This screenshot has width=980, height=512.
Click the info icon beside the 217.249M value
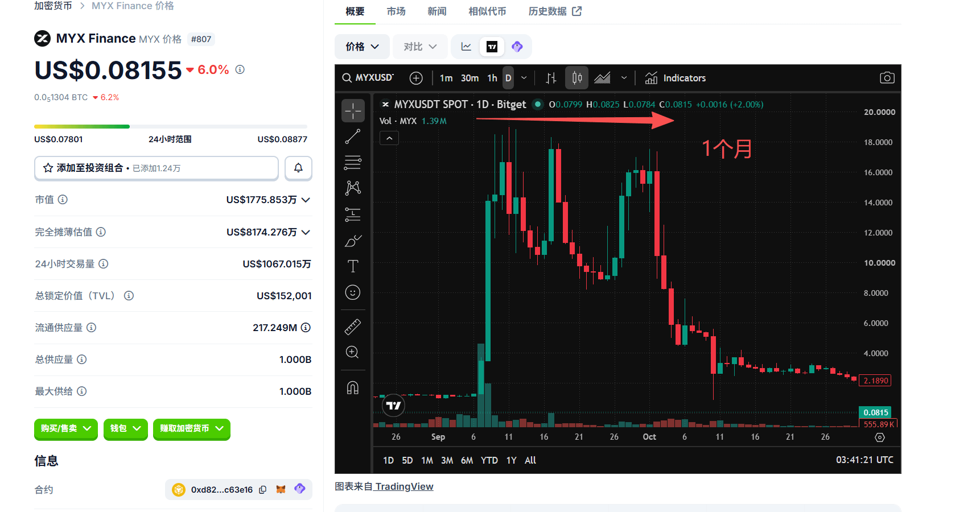306,327
